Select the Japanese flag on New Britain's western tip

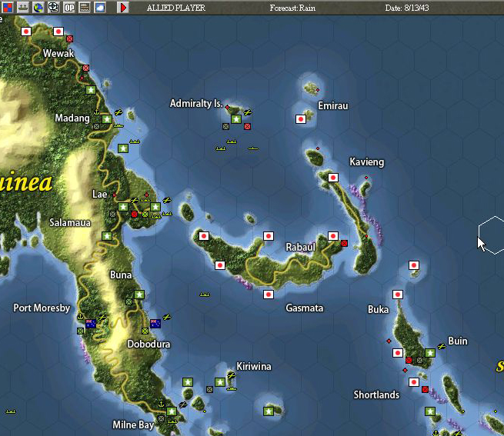pyautogui.click(x=203, y=236)
